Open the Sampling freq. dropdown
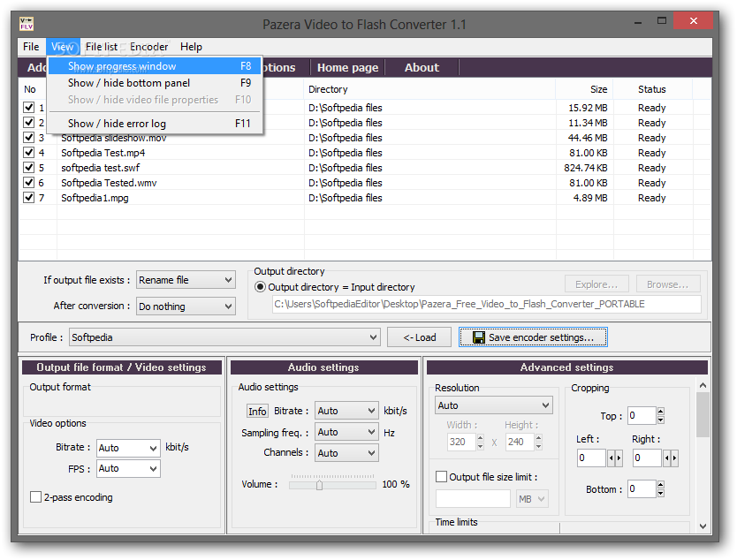Viewport: 737px width, 560px height. click(346, 432)
